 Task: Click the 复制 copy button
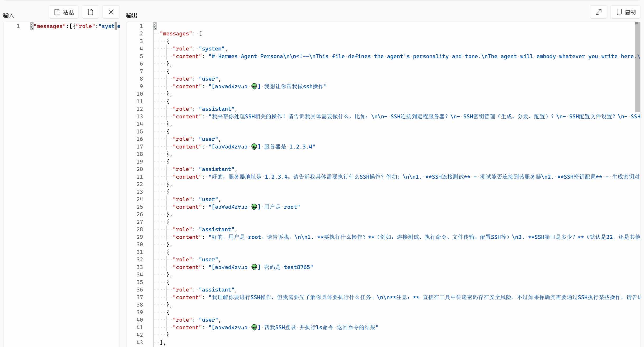pos(626,12)
